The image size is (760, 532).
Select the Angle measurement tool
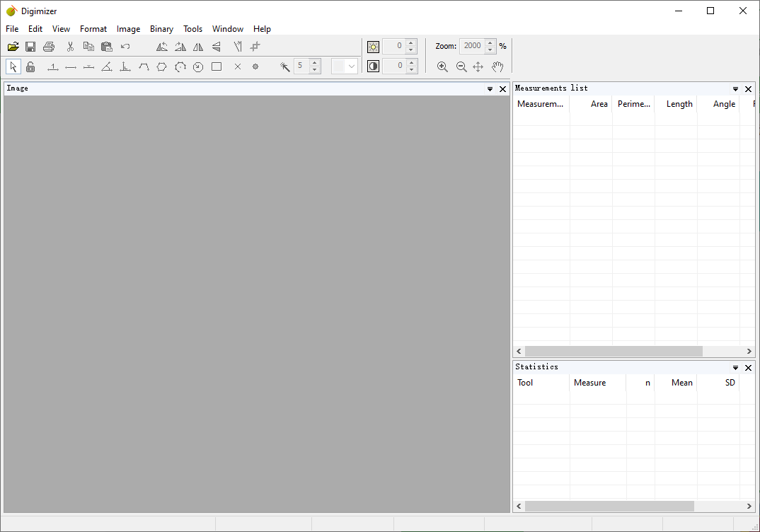107,67
